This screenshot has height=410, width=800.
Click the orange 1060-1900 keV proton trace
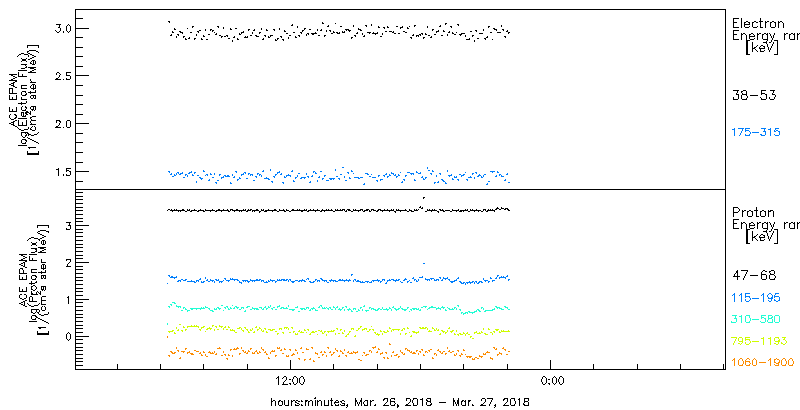point(339,352)
